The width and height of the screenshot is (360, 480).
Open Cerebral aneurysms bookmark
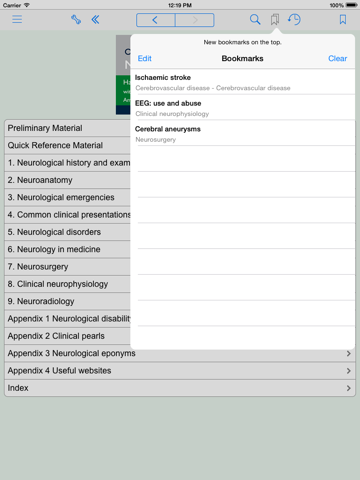(x=243, y=134)
